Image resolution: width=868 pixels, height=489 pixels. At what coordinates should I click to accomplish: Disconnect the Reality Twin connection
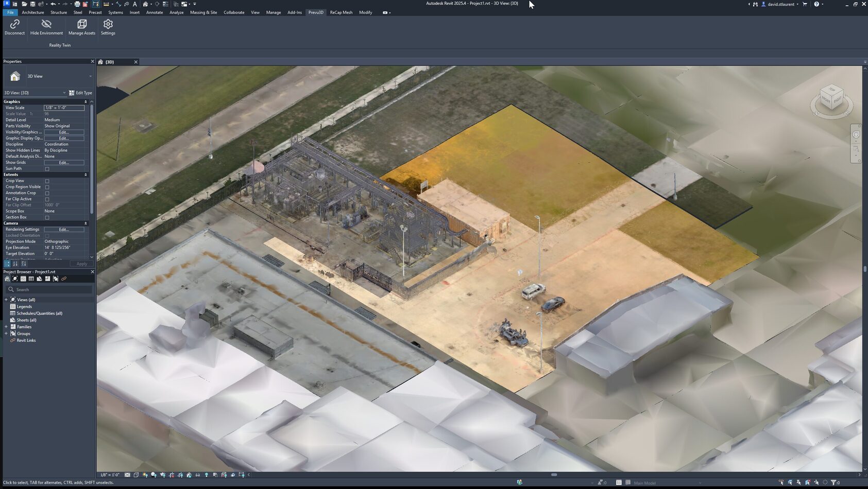tap(14, 26)
